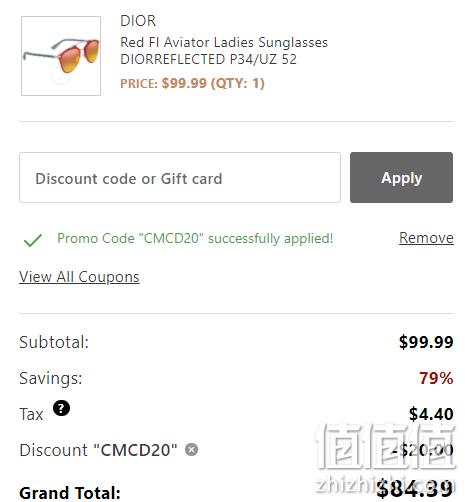Remove CMCD20 discount via the x icon

[x=191, y=449]
